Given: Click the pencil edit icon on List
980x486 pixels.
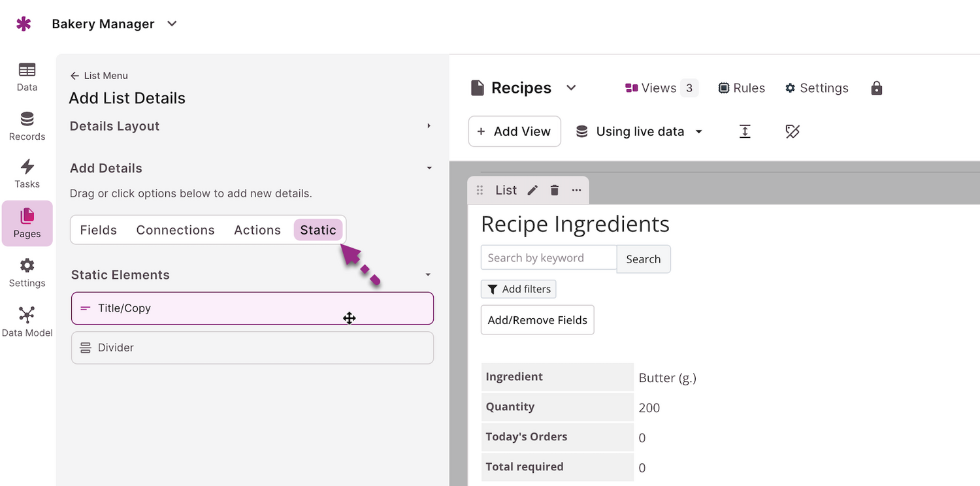Looking at the screenshot, I should (x=533, y=190).
